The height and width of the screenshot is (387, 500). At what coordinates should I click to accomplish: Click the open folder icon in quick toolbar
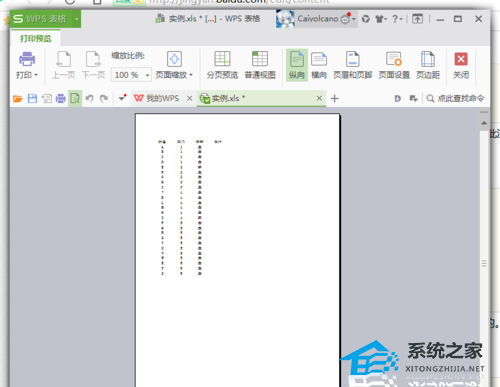pyautogui.click(x=18, y=98)
